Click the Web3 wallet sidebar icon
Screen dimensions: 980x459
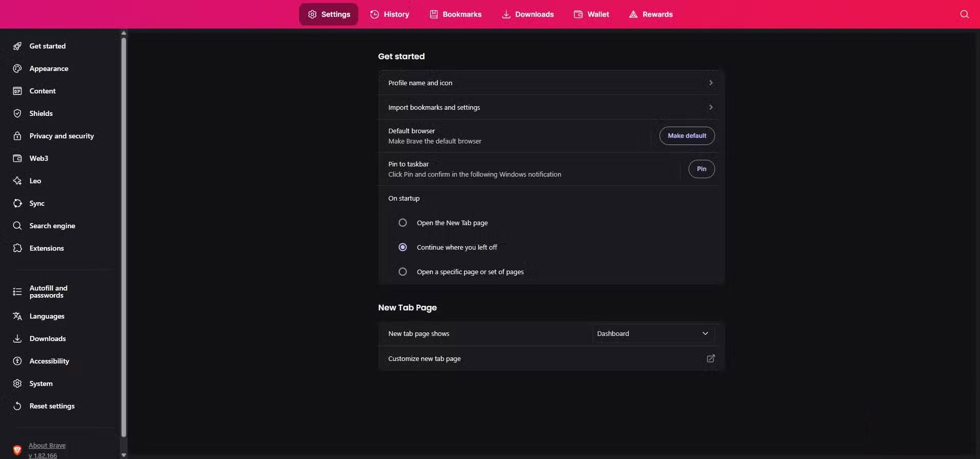click(x=17, y=158)
